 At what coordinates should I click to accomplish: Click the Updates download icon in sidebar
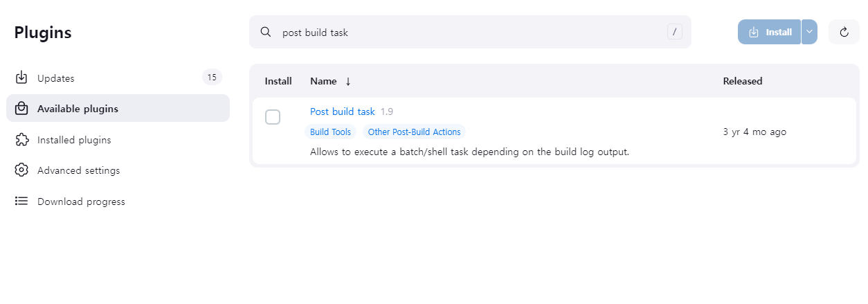(x=21, y=78)
